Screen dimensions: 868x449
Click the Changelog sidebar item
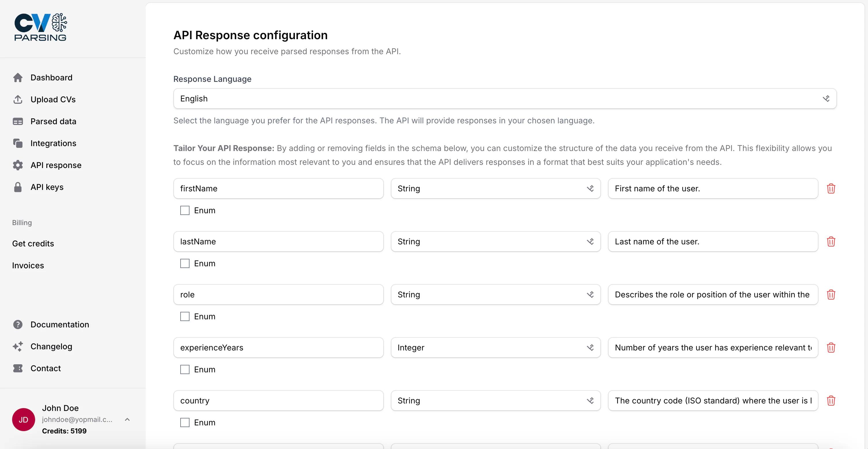click(51, 346)
